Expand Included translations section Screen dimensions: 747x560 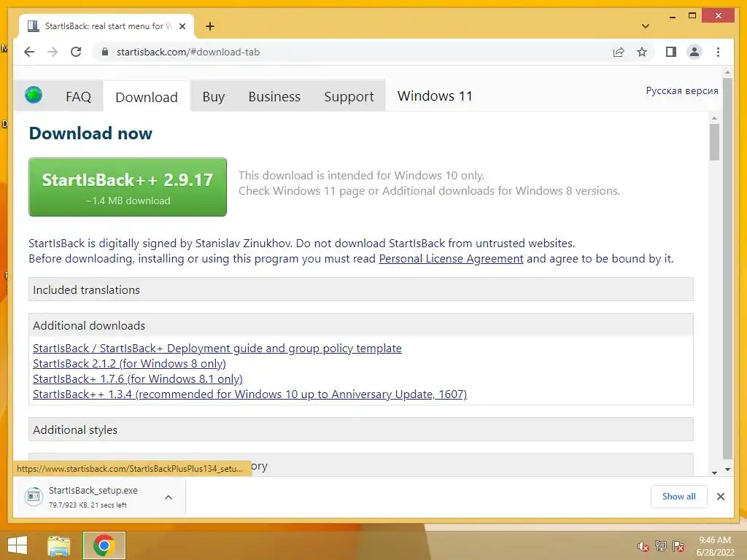click(360, 289)
